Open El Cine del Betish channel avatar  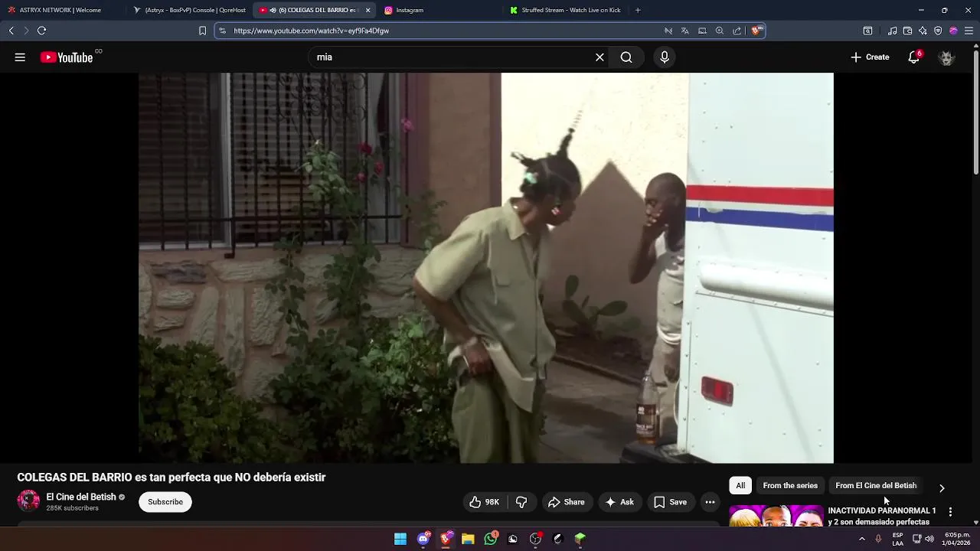(x=28, y=501)
